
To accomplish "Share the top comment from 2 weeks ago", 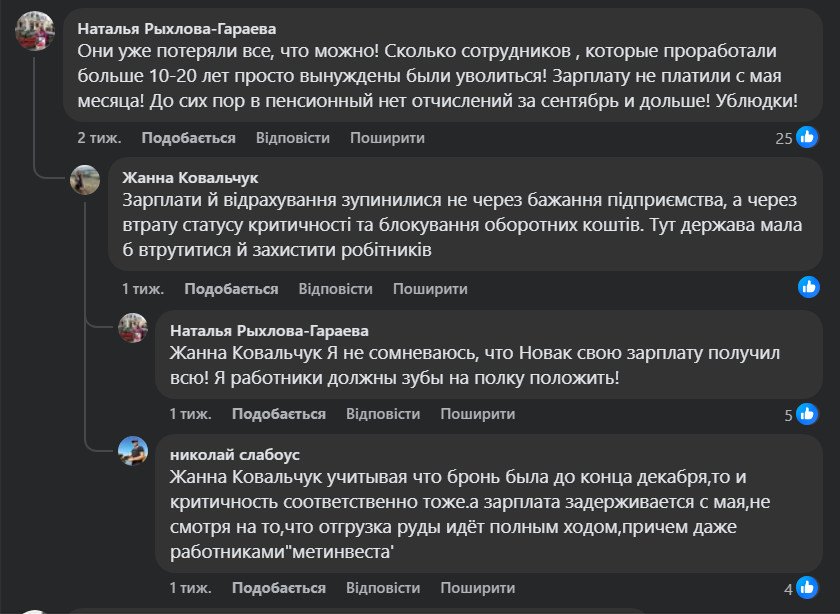I will click(387, 138).
